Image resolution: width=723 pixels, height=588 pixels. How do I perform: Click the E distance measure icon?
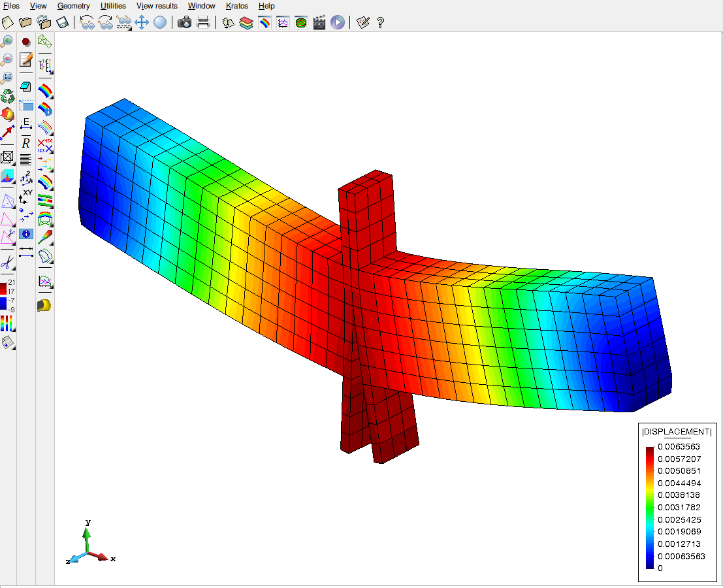click(26, 123)
